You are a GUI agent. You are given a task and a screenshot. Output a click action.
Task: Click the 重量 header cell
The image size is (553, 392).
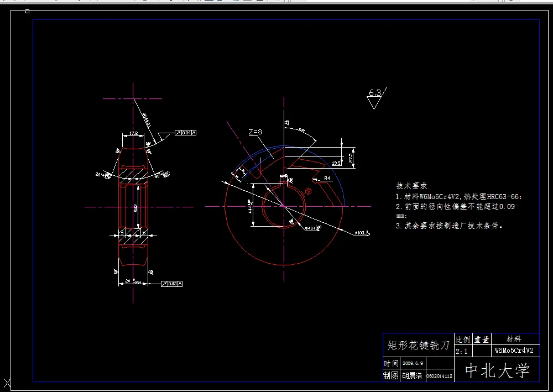[x=482, y=339]
